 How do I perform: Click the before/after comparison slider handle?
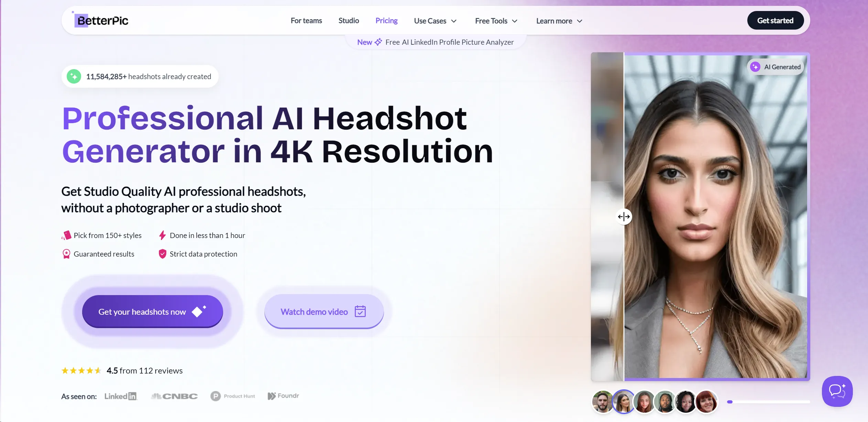624,217
